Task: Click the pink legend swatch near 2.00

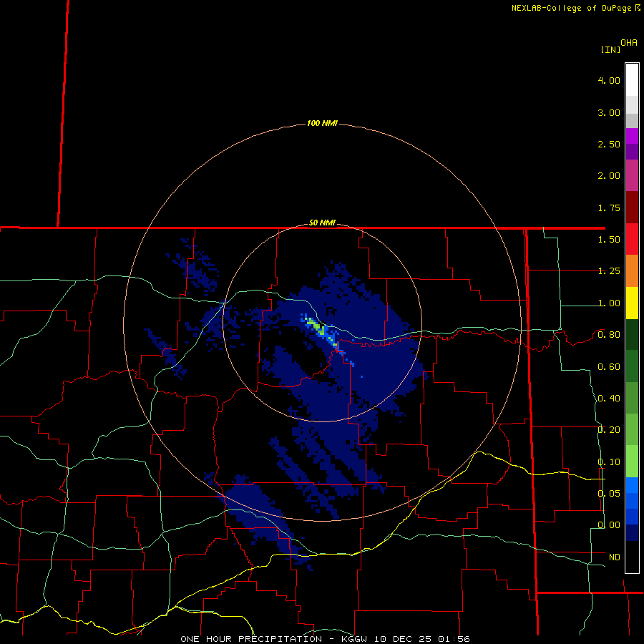Action: [632, 175]
